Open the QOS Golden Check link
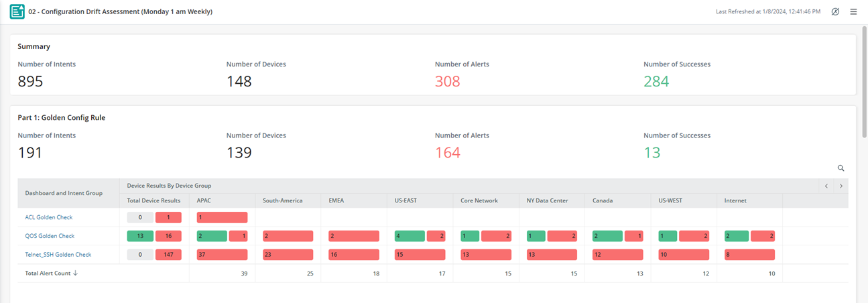Image resolution: width=868 pixels, height=303 pixels. click(x=50, y=236)
